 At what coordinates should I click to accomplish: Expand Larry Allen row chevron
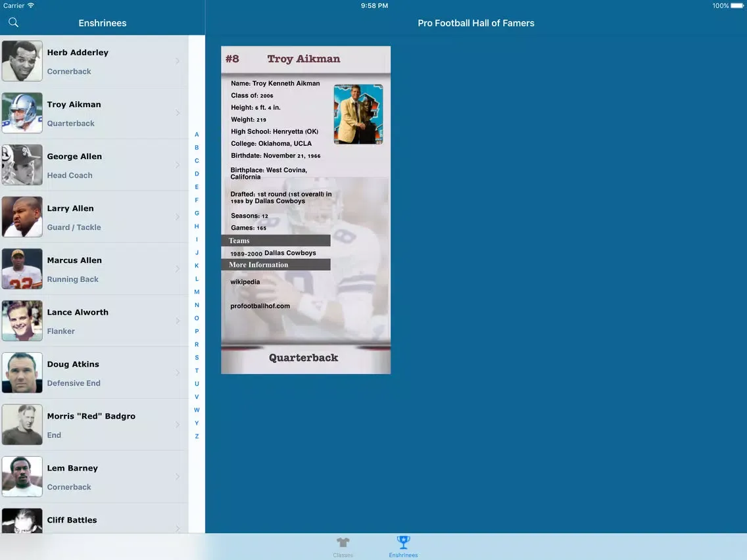coord(178,217)
